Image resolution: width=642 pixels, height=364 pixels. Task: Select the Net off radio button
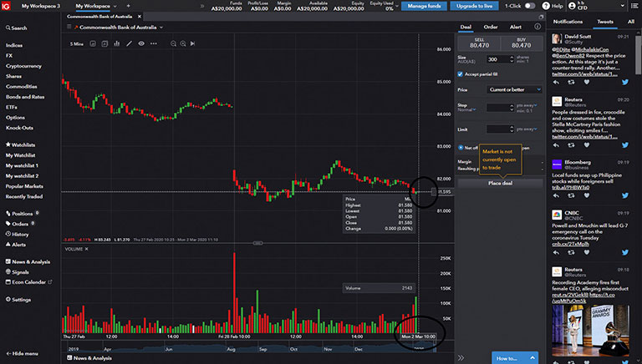coord(461,148)
